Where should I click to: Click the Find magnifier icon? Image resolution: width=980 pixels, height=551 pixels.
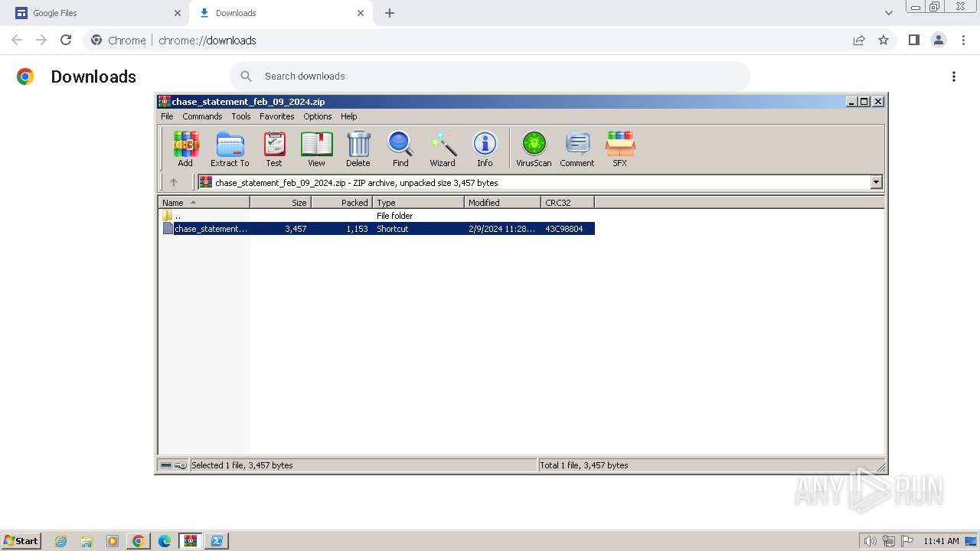400,149
